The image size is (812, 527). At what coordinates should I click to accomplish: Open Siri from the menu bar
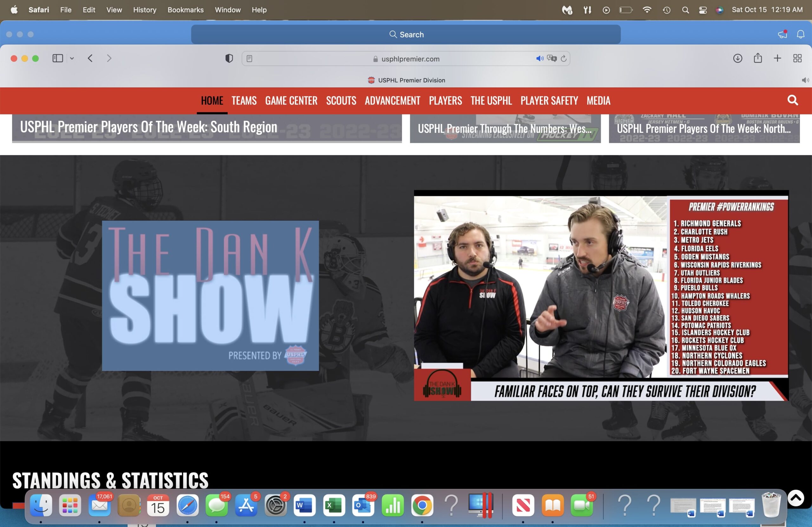coord(720,10)
